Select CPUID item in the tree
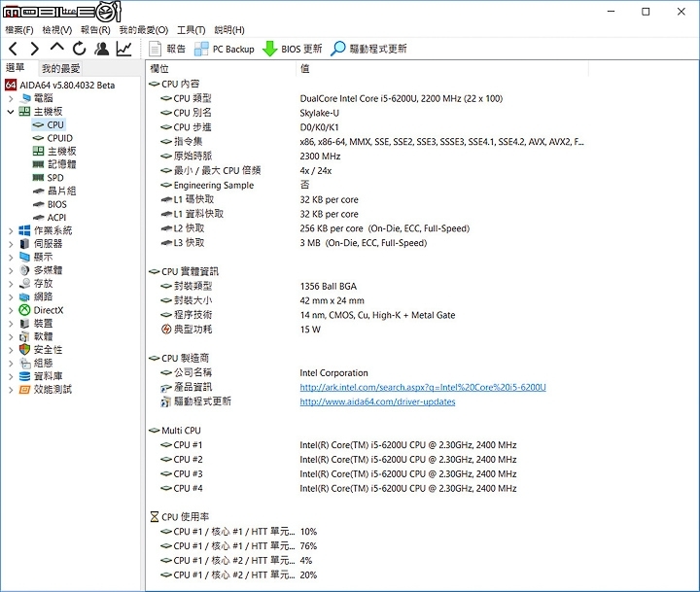700x592 pixels. [x=52, y=138]
